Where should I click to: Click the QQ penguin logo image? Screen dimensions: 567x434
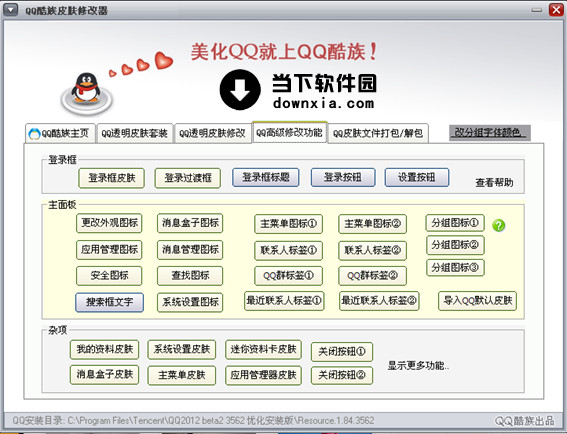click(x=86, y=93)
